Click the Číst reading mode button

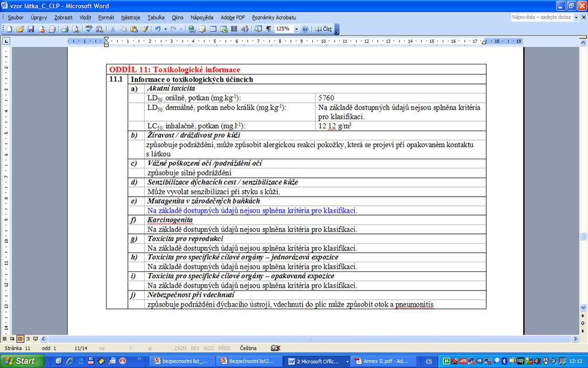click(324, 29)
